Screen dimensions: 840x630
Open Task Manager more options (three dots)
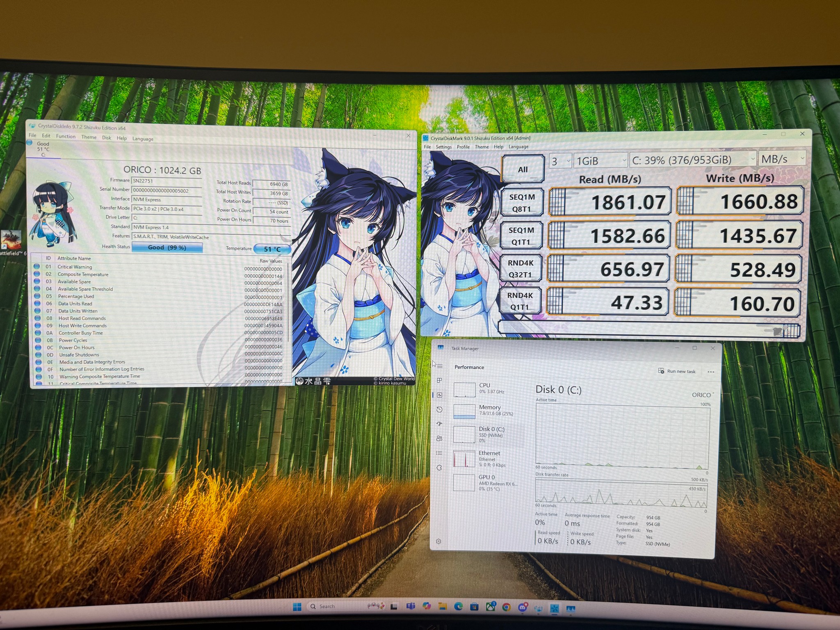tap(711, 372)
